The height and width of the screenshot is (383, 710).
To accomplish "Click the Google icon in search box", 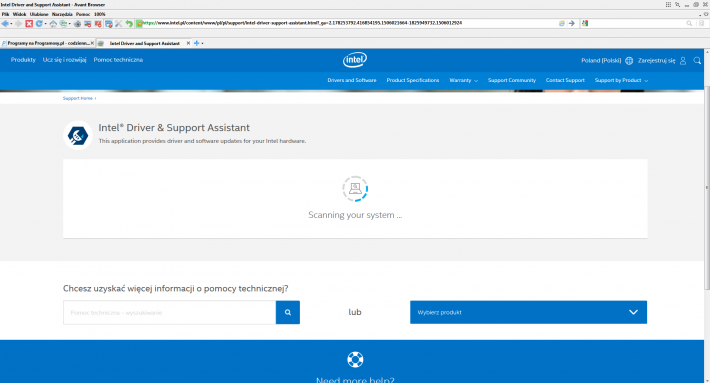I will point(585,24).
